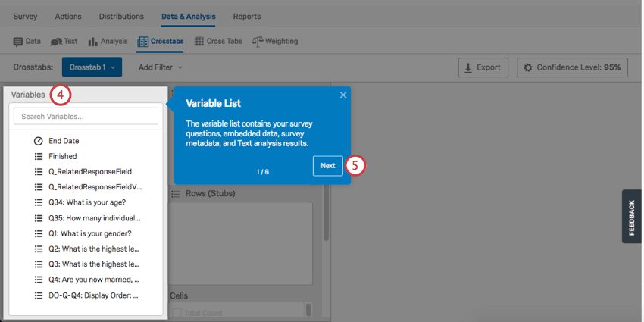Go to the Reports tab
This screenshot has height=322, width=644.
[247, 17]
